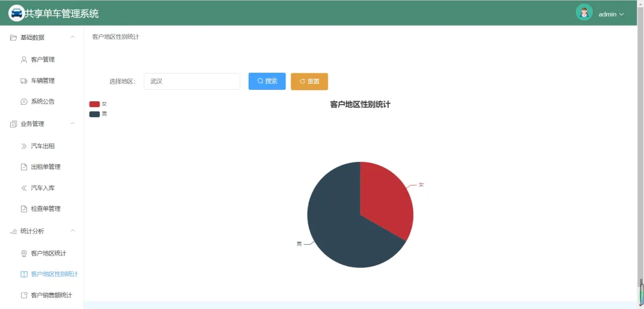Click the 汽车入库 double-arrow left icon

[24, 188]
